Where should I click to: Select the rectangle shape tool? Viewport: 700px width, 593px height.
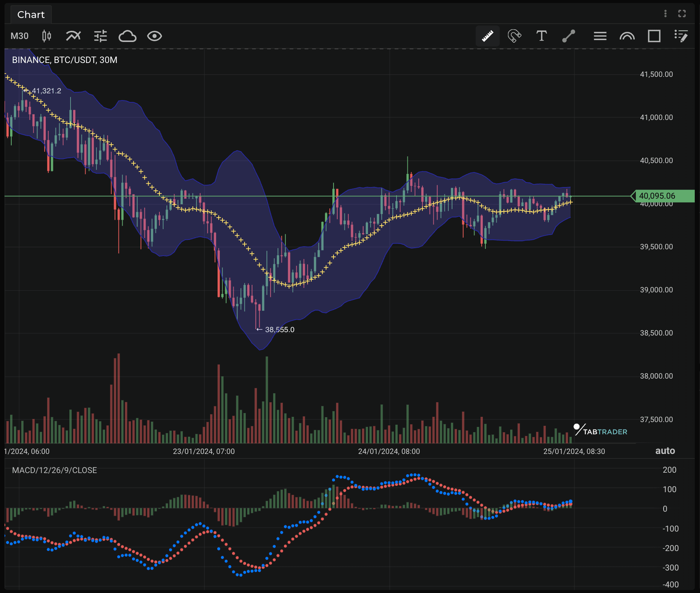tap(654, 36)
